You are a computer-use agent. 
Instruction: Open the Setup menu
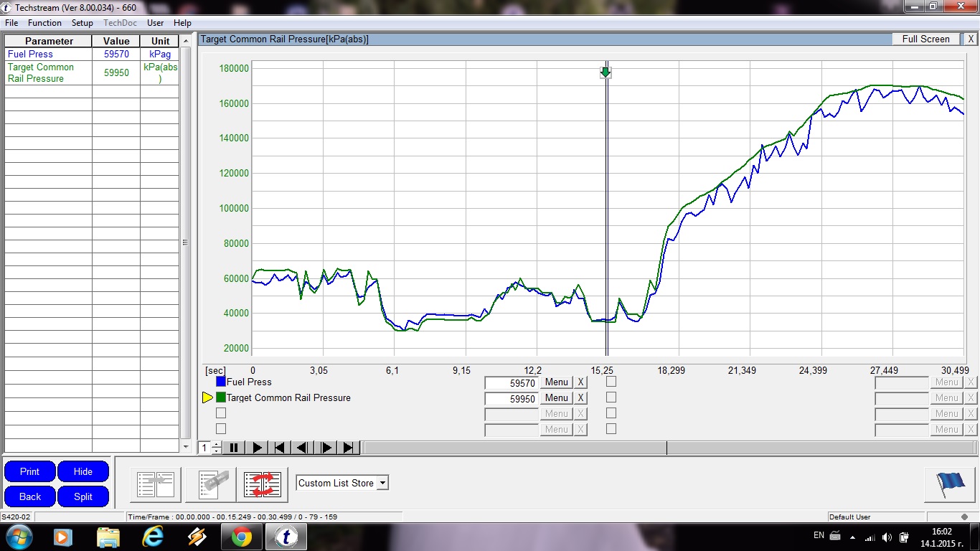pyautogui.click(x=83, y=23)
